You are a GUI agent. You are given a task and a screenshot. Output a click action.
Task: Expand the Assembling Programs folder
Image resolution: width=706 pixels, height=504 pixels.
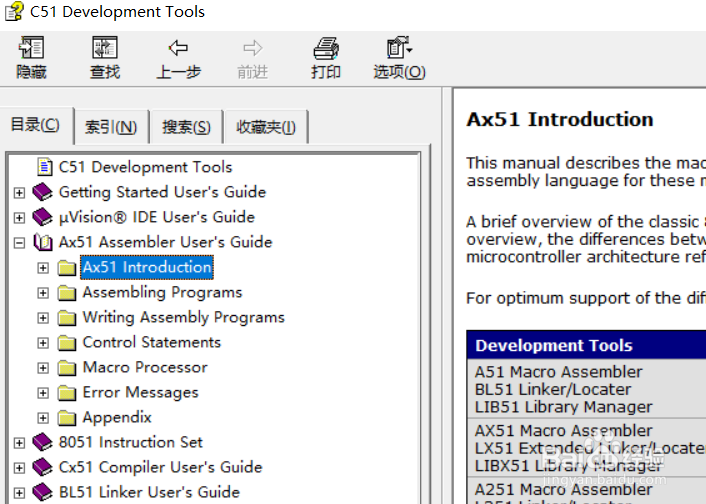click(x=43, y=293)
